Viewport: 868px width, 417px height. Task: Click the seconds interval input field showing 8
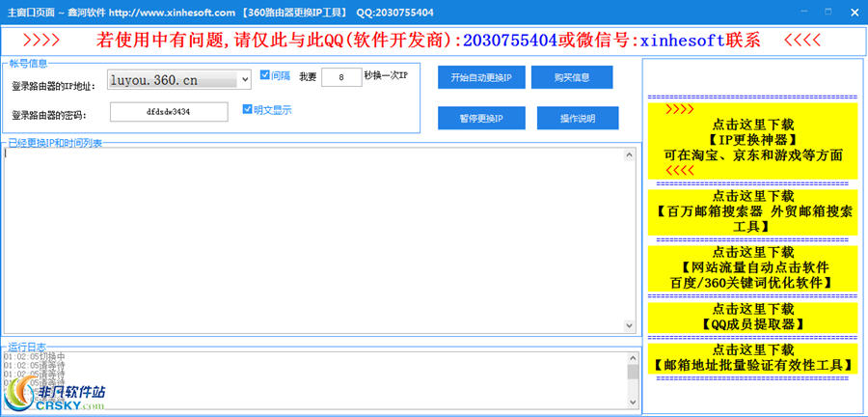click(341, 77)
